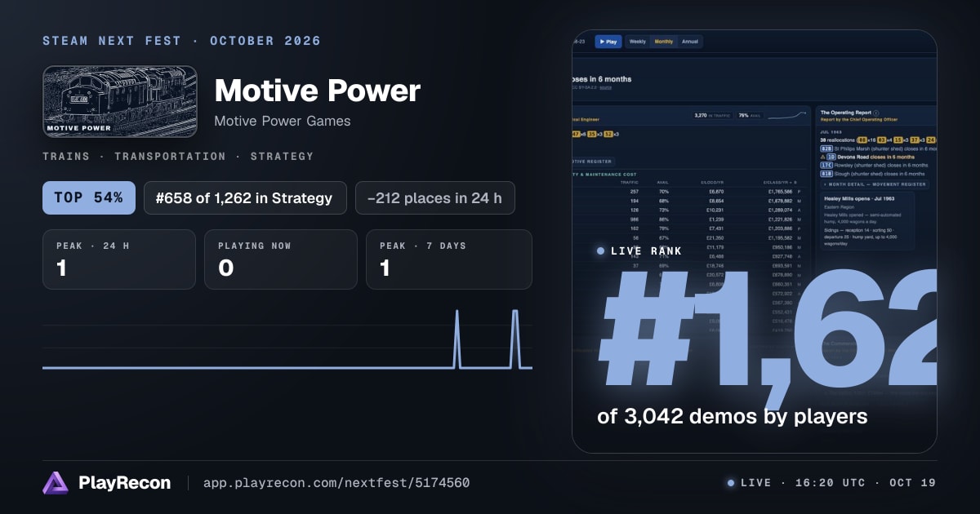Viewport: 980px width, 514px height.
Task: Click the 986 traffic value
Action: [x=634, y=219]
